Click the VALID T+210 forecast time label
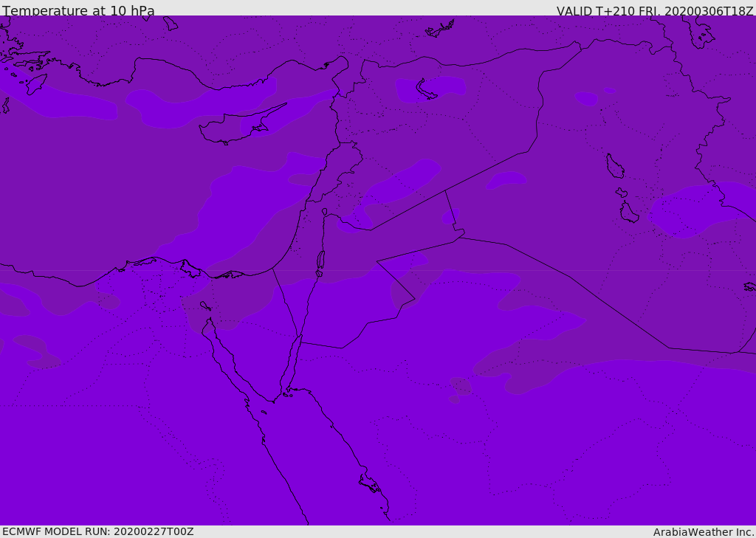The width and height of the screenshot is (756, 538). (655, 11)
